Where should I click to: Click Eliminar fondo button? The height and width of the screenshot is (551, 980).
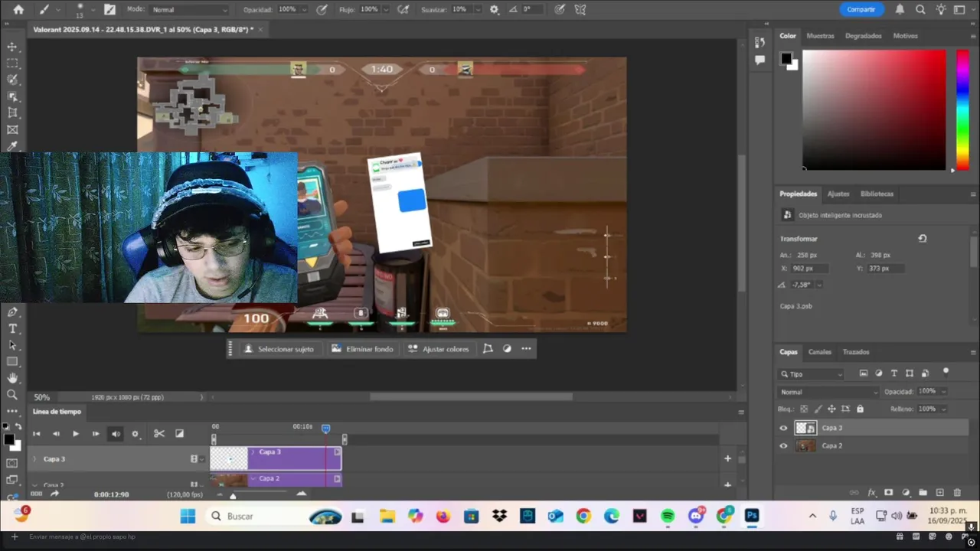pos(362,349)
